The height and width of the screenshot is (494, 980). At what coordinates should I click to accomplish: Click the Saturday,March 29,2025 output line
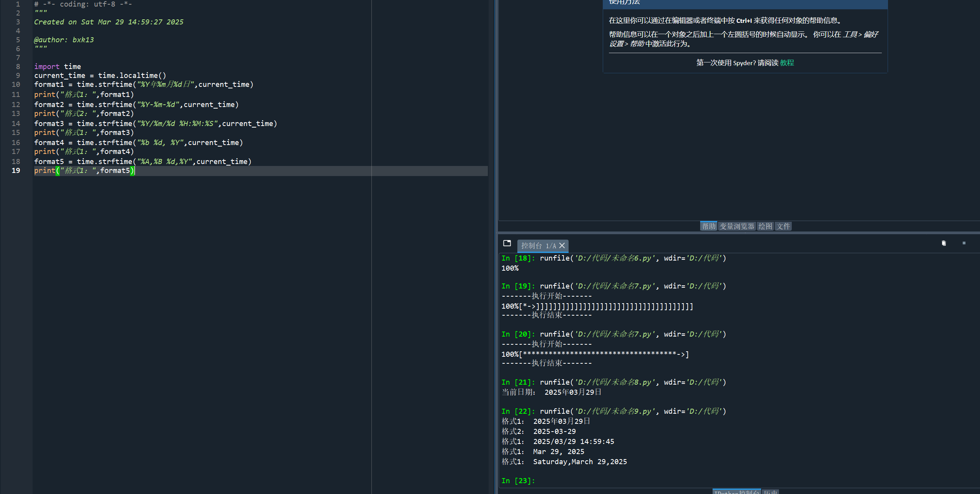pos(579,462)
